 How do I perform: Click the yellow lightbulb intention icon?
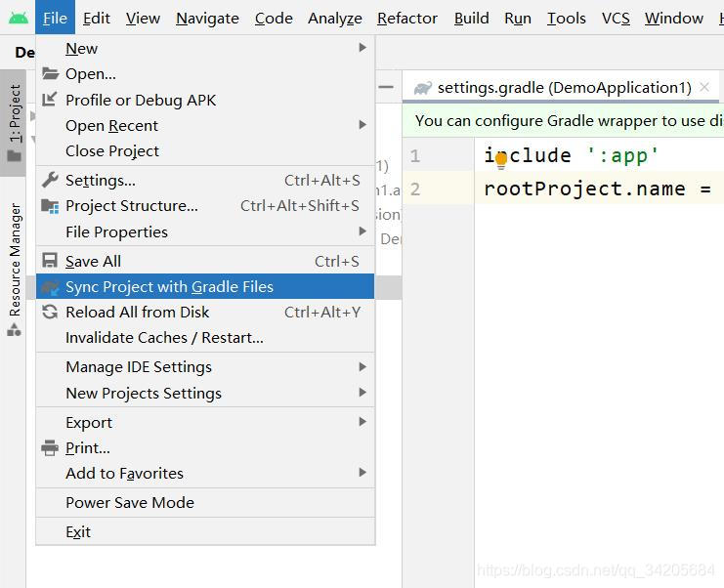(x=501, y=160)
